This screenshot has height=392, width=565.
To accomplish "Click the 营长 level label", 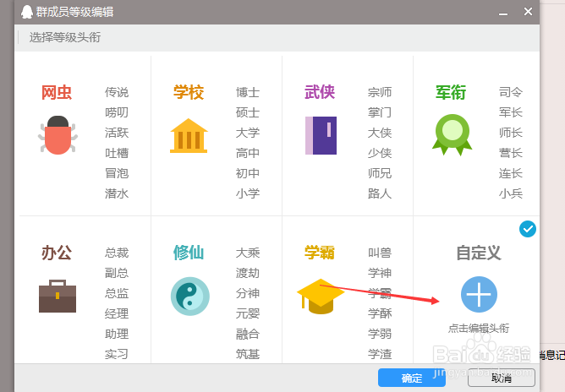I will (511, 153).
